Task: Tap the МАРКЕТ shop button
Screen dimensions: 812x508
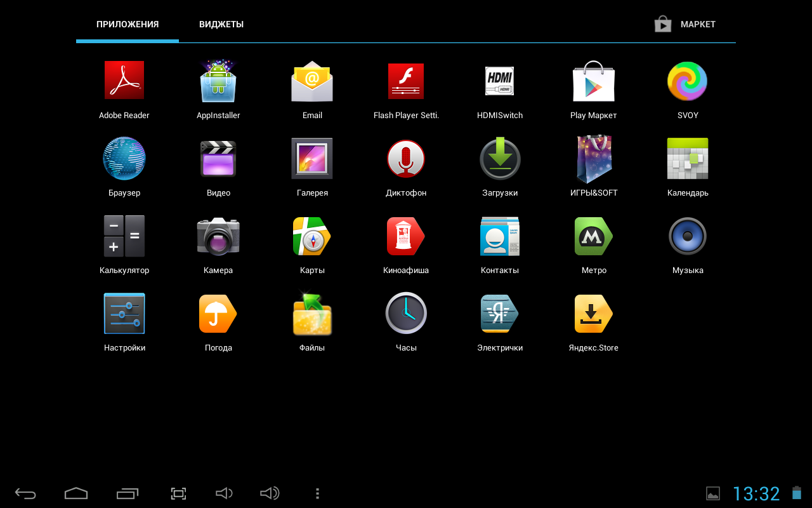Action: (685, 24)
